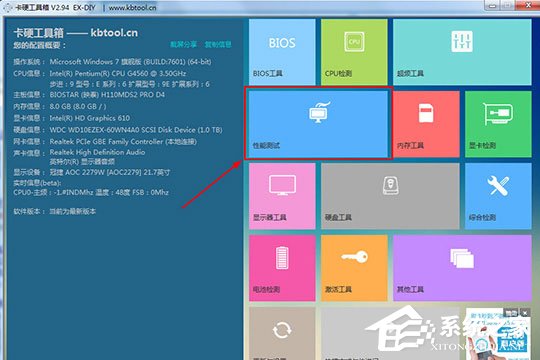540x360 pixels.
Task: Launch the 性能测试 performance test tile
Action: pyautogui.click(x=318, y=124)
